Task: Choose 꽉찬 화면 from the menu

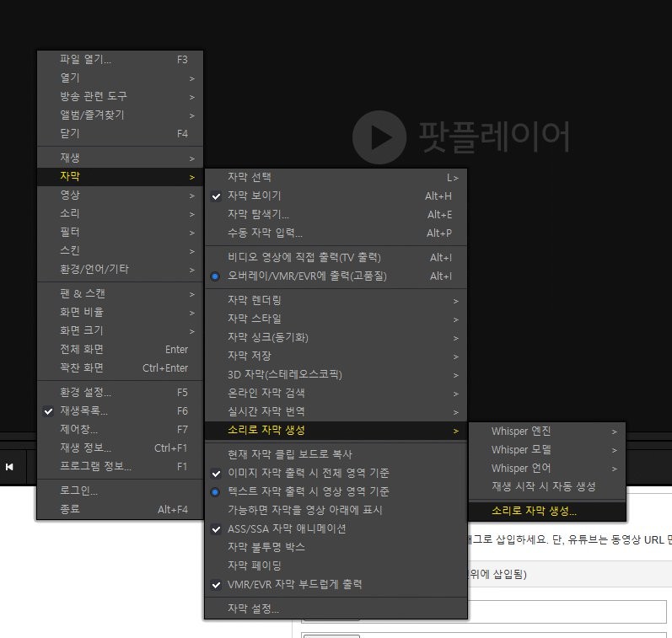Action: (x=120, y=367)
